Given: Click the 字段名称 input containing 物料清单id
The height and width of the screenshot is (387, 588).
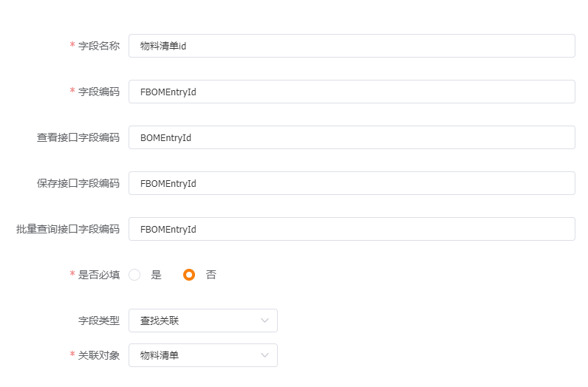Looking at the screenshot, I should 352,46.
